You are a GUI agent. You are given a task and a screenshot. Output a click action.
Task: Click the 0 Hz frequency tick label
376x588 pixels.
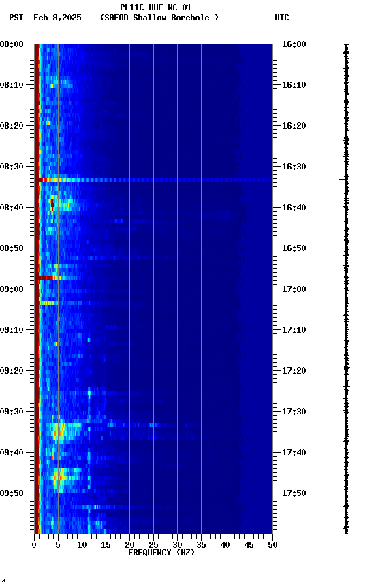pyautogui.click(x=34, y=545)
